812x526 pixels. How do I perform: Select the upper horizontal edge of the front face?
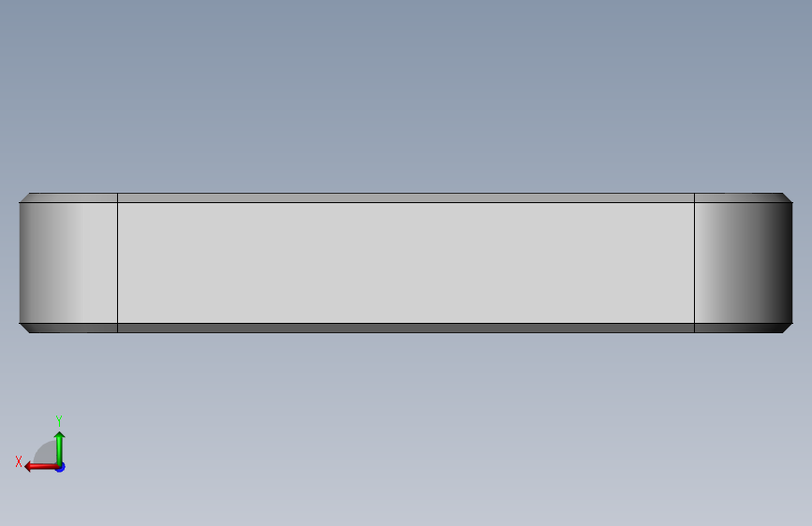click(406, 202)
